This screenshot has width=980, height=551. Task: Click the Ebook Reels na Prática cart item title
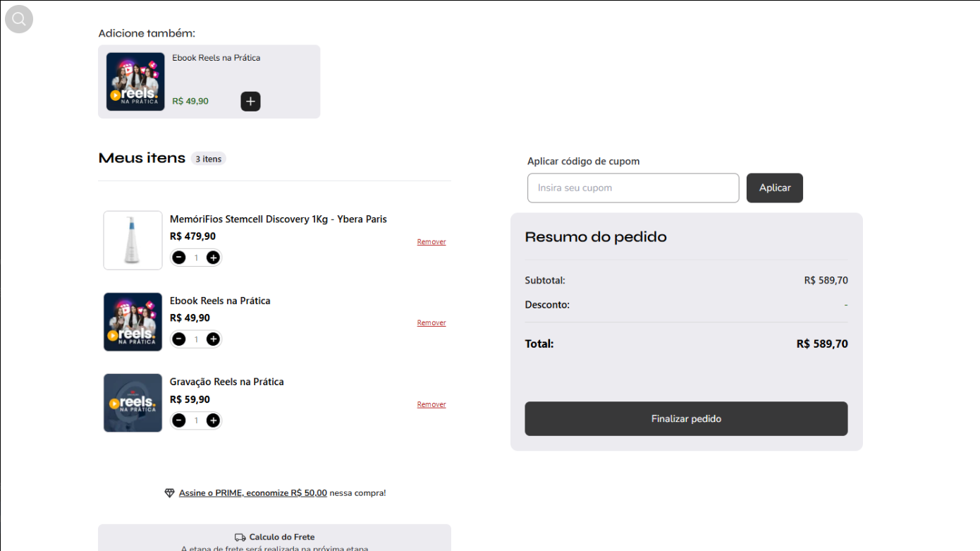click(220, 301)
